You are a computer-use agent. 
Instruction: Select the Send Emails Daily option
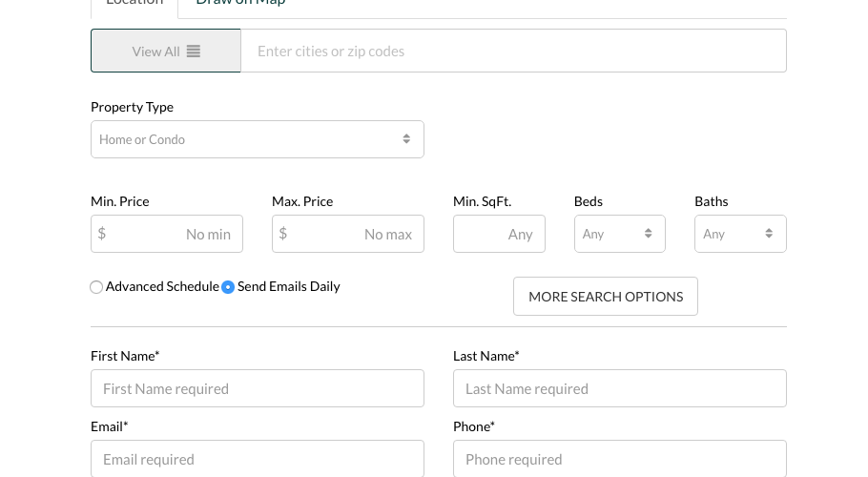coord(228,287)
